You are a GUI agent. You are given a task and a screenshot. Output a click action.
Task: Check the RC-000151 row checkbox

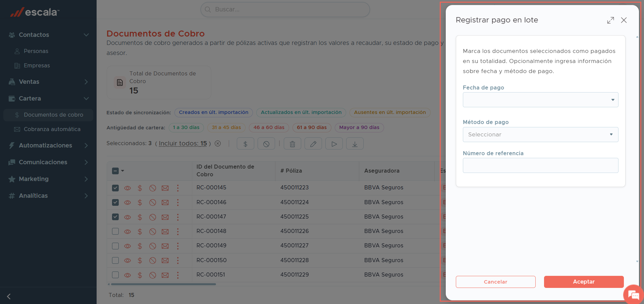coord(115,275)
